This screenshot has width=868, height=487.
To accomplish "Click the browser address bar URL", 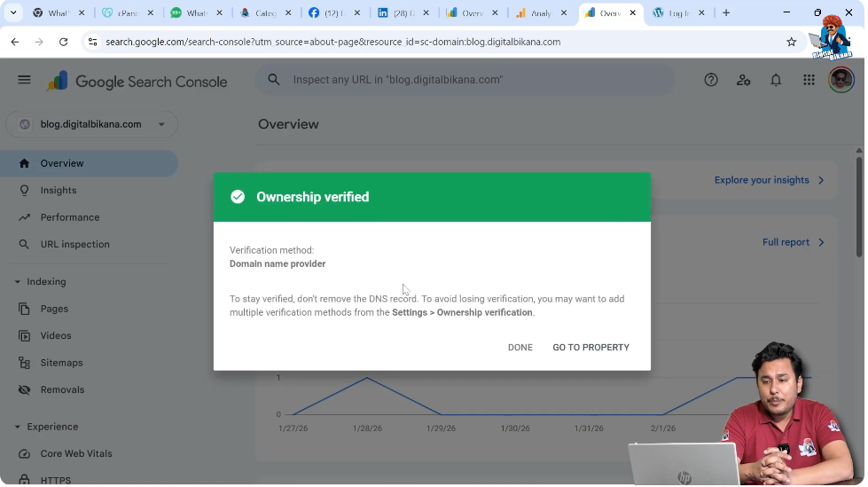I will tap(333, 42).
